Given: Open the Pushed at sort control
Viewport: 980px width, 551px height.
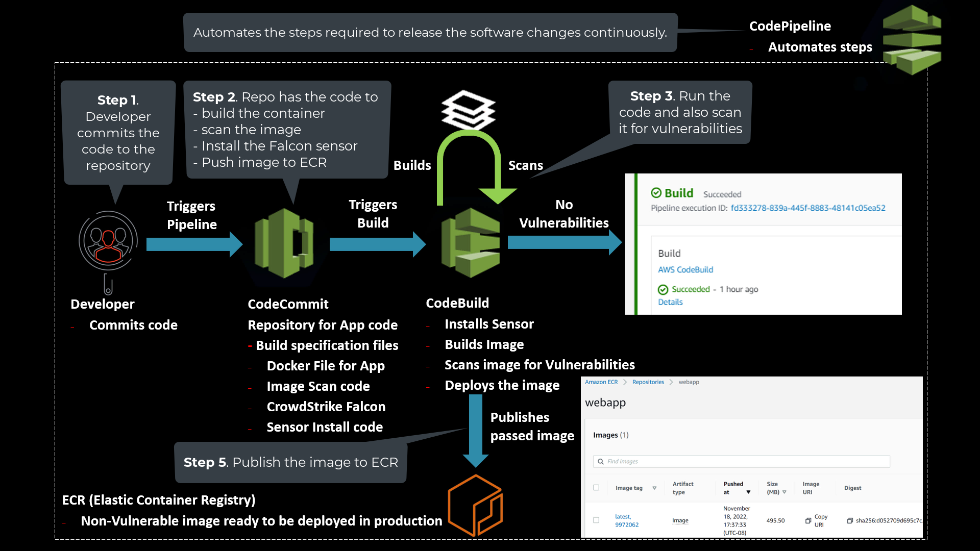Looking at the screenshot, I should tap(749, 492).
